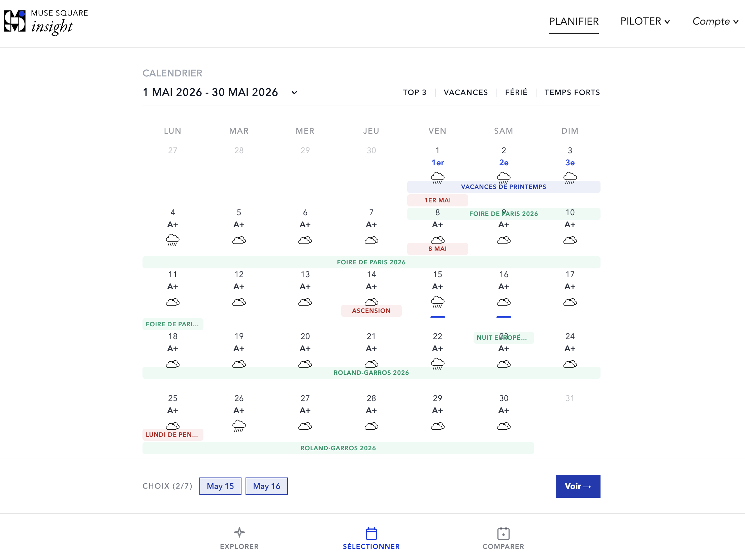Toggle the TOP 3 filter

point(414,92)
